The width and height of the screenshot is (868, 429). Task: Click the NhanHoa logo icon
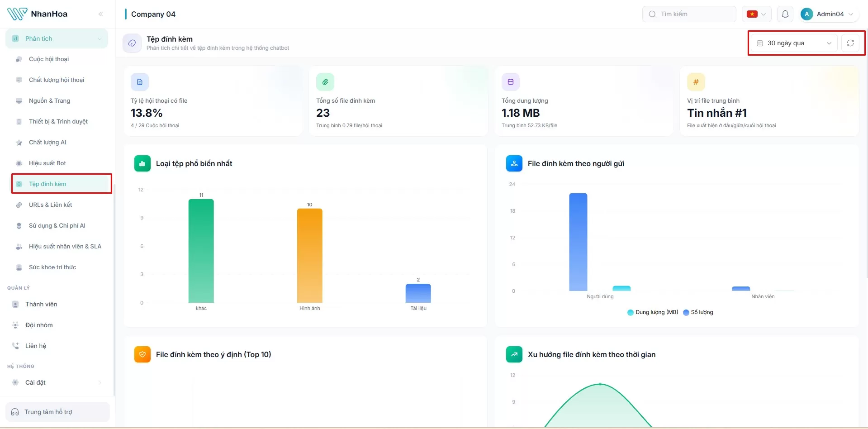click(x=17, y=14)
